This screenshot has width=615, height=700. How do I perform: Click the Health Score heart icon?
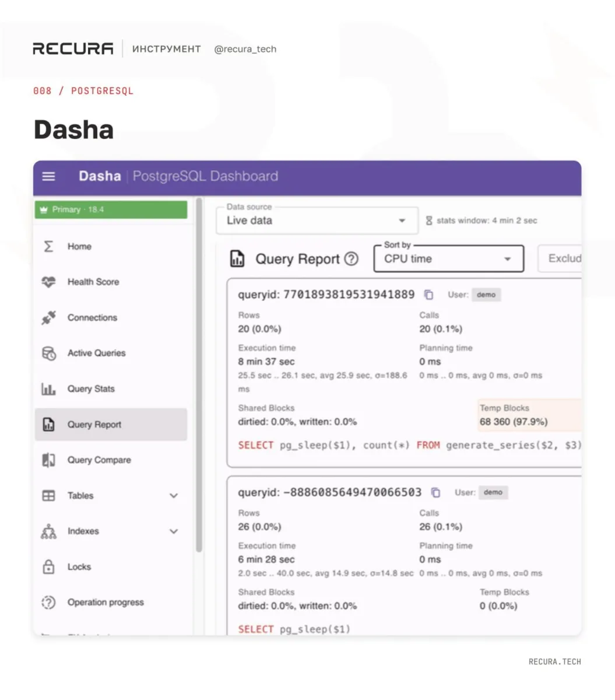[49, 282]
